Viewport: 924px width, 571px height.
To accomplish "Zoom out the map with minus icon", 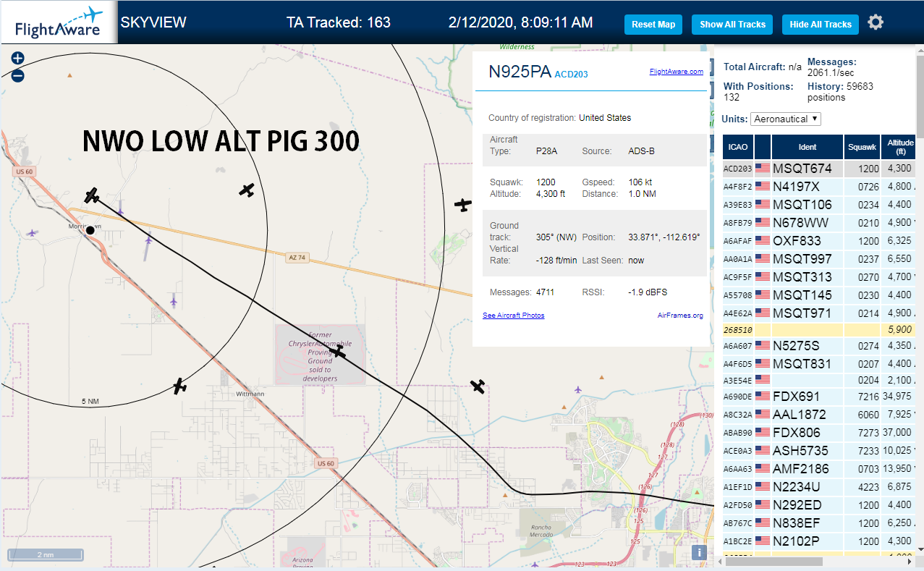I will 18,75.
